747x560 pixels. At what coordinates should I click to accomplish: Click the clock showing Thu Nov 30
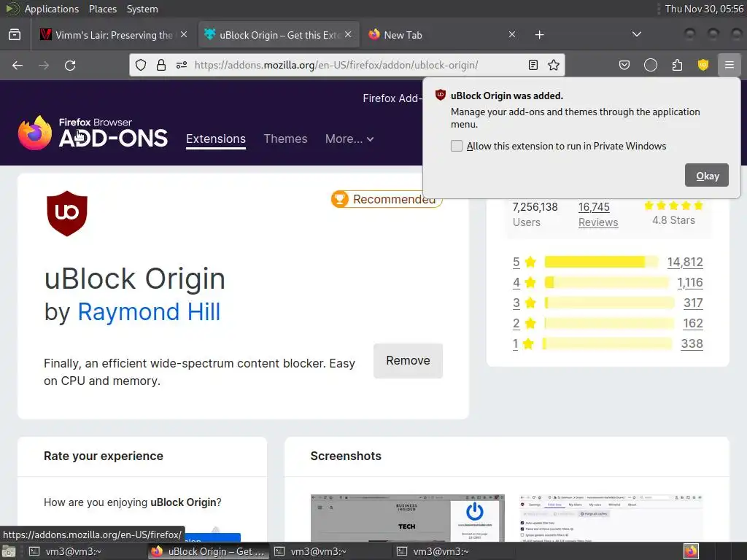[704, 9]
